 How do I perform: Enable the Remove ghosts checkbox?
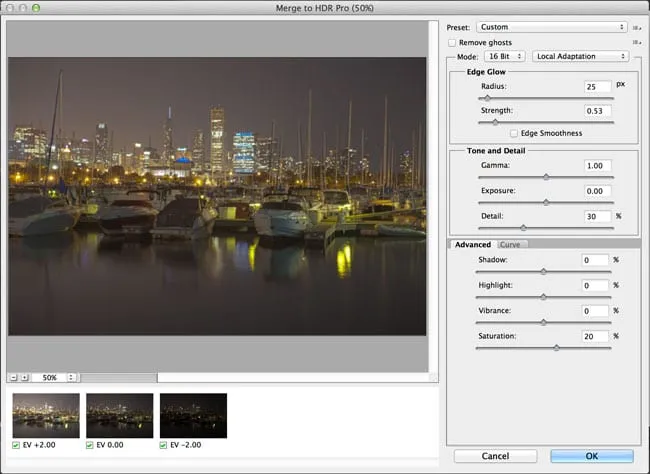click(452, 43)
